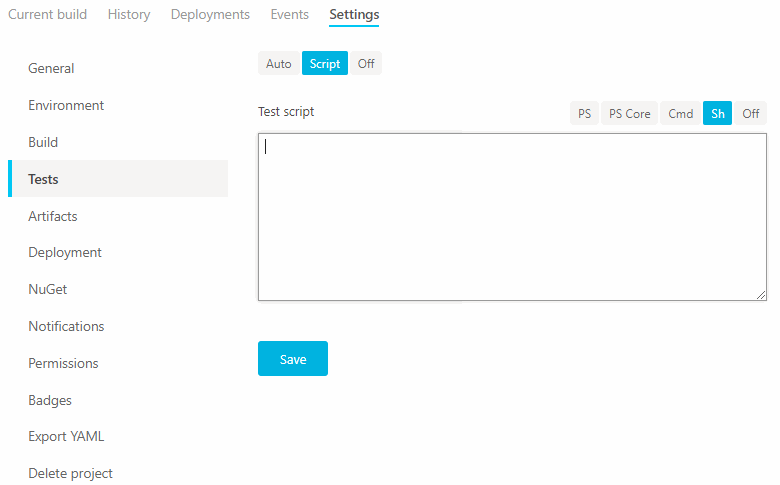The height and width of the screenshot is (485, 780).
Task: Select the Script tests mode
Action: [x=325, y=64]
